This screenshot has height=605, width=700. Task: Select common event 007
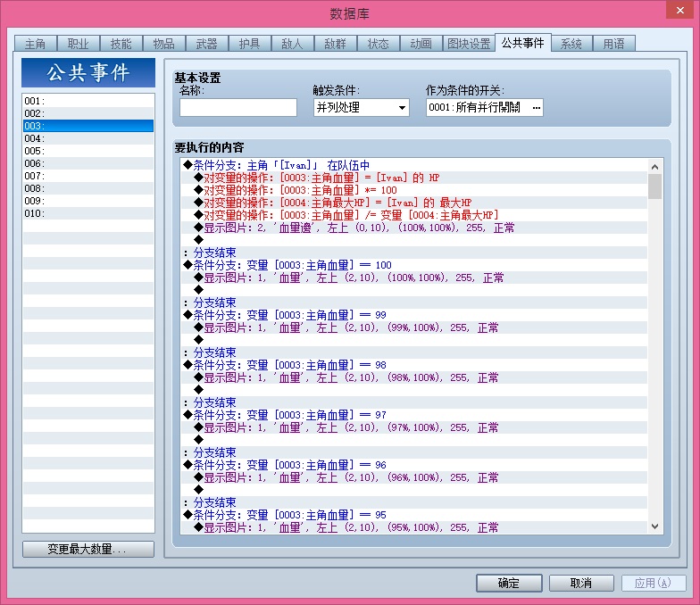88,176
